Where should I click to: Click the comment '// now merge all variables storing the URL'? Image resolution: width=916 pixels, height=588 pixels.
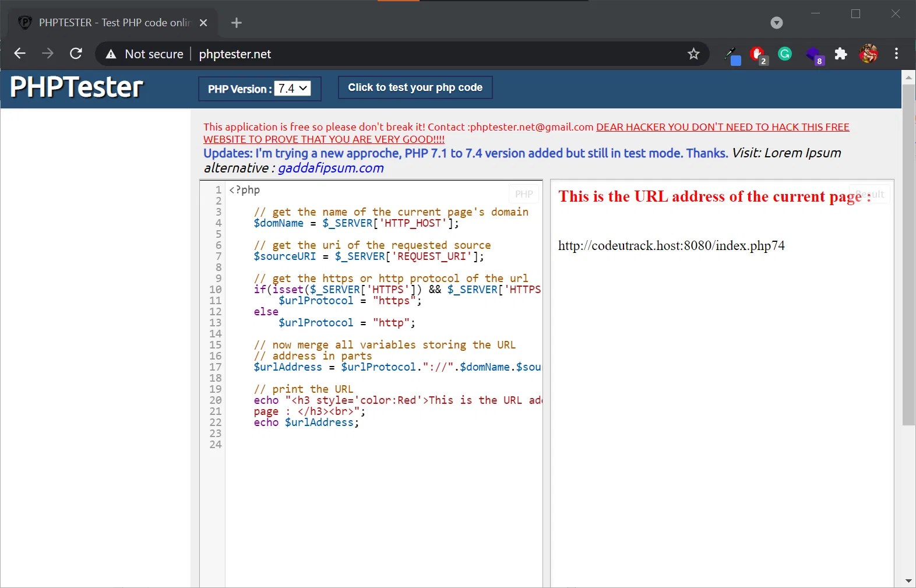pos(385,345)
